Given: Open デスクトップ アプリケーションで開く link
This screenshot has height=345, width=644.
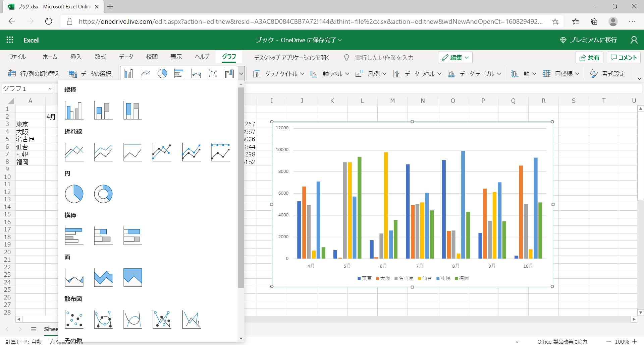Looking at the screenshot, I should [291, 58].
